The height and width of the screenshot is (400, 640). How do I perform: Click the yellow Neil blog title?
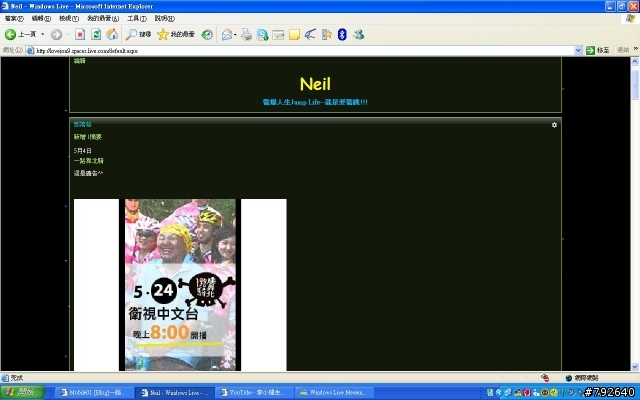click(x=315, y=84)
